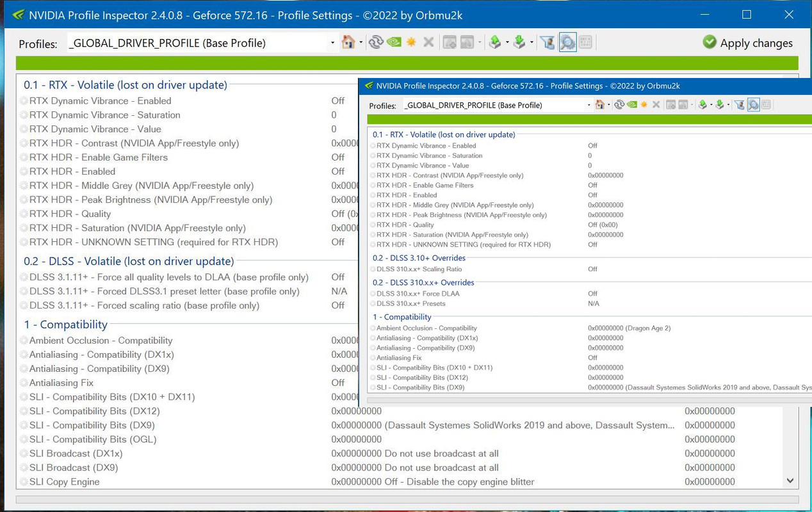Screen dimensions: 812x512
Task: Click the green export icon in small window
Action: pyautogui.click(x=702, y=104)
